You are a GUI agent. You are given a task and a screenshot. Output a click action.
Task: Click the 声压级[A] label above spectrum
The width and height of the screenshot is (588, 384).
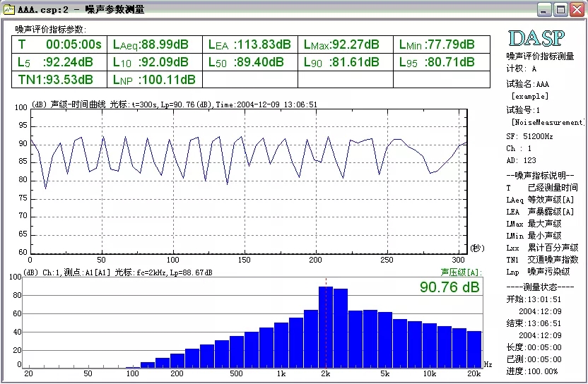tap(460, 272)
